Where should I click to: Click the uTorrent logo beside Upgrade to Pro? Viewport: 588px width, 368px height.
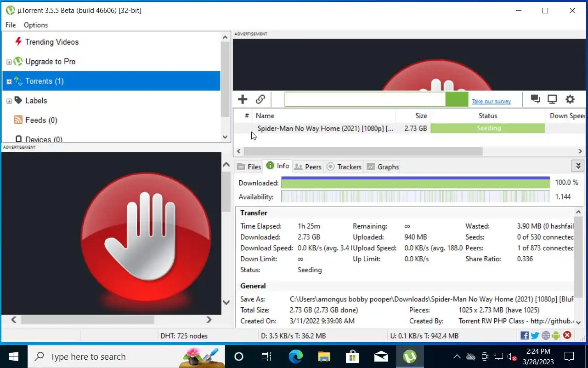tap(18, 61)
